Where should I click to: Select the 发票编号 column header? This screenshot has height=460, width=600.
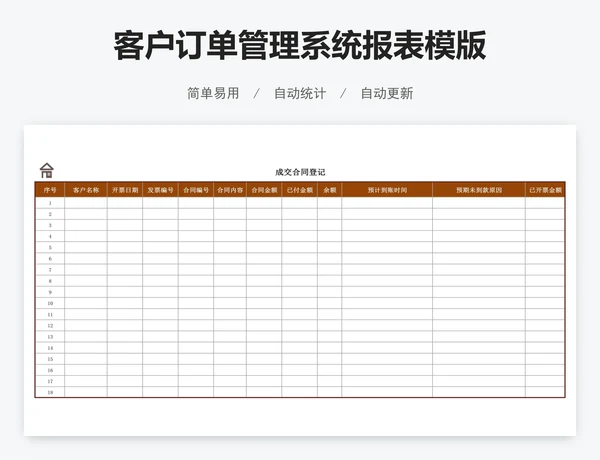(x=160, y=190)
